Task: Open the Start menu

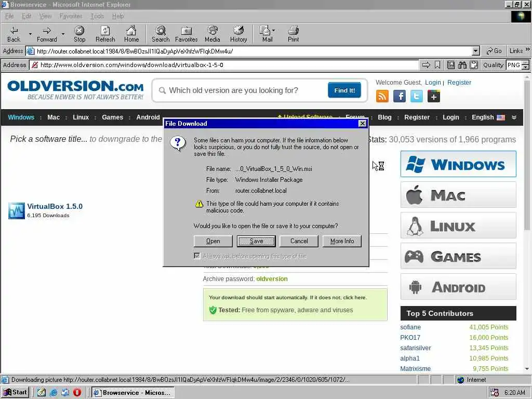Action: 15,392
